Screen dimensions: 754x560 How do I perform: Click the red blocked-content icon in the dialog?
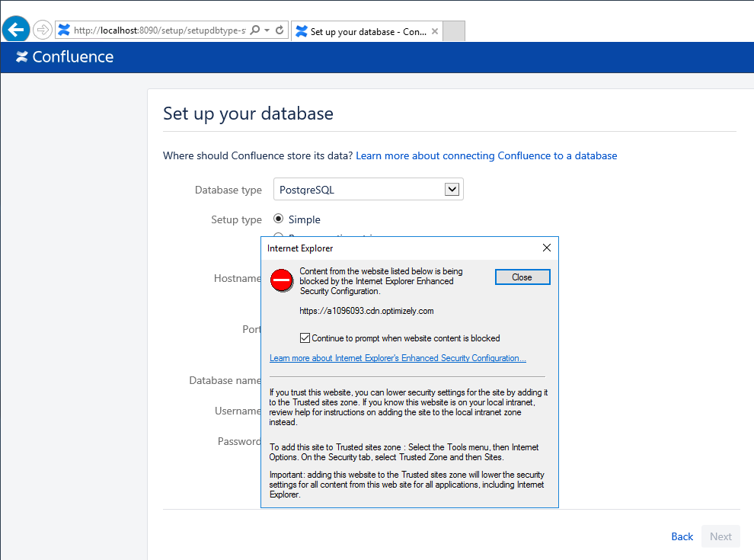click(281, 280)
